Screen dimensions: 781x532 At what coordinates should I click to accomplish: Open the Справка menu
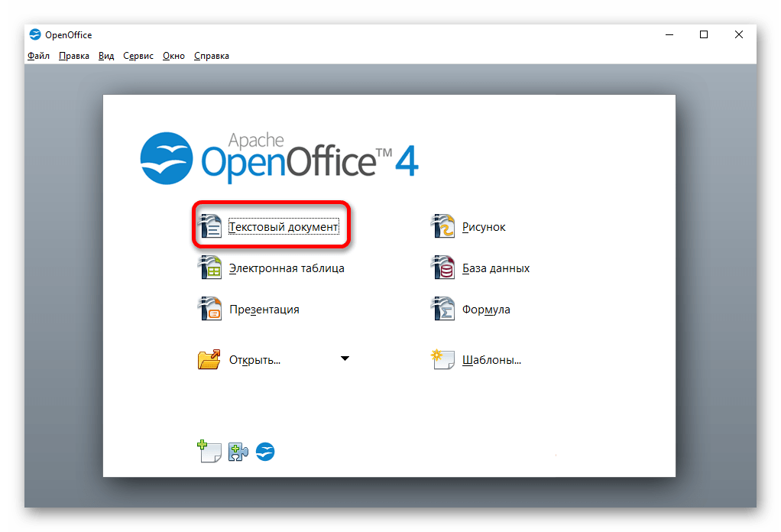(211, 56)
